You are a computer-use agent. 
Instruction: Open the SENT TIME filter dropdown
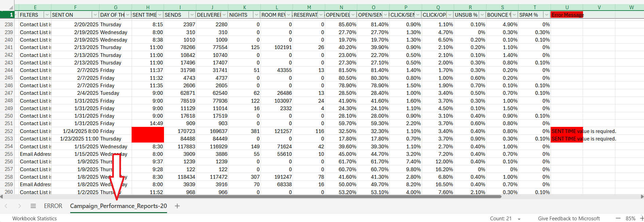point(160,15)
